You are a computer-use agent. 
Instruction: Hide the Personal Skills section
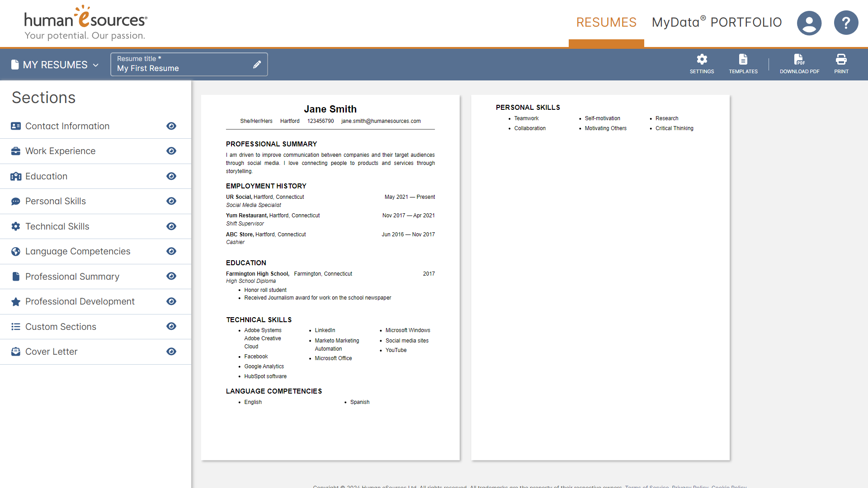(171, 201)
